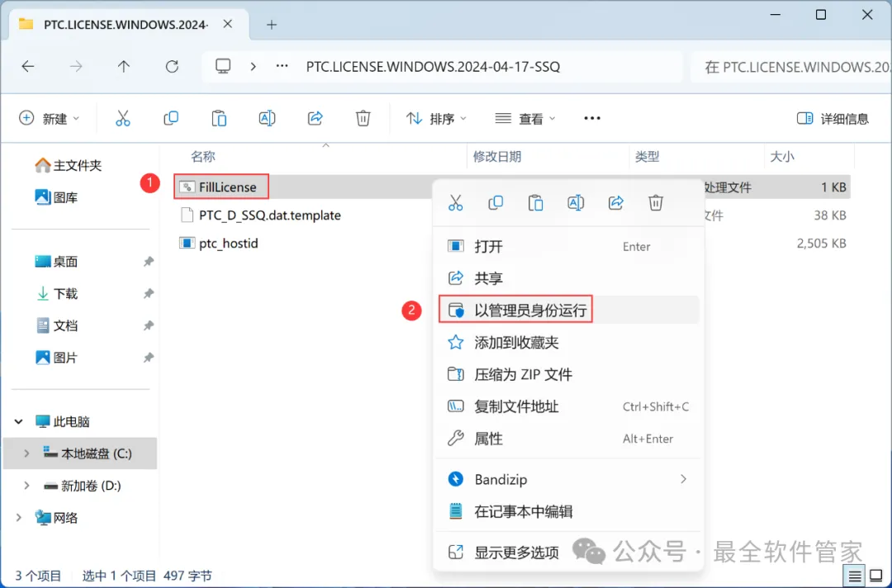
Task: Open the 排序 (Sort) dropdown
Action: pos(436,118)
